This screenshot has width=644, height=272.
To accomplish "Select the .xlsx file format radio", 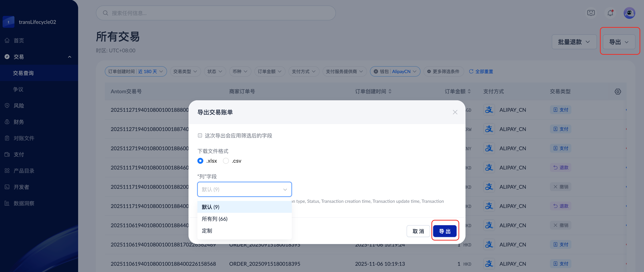I will pyautogui.click(x=200, y=161).
